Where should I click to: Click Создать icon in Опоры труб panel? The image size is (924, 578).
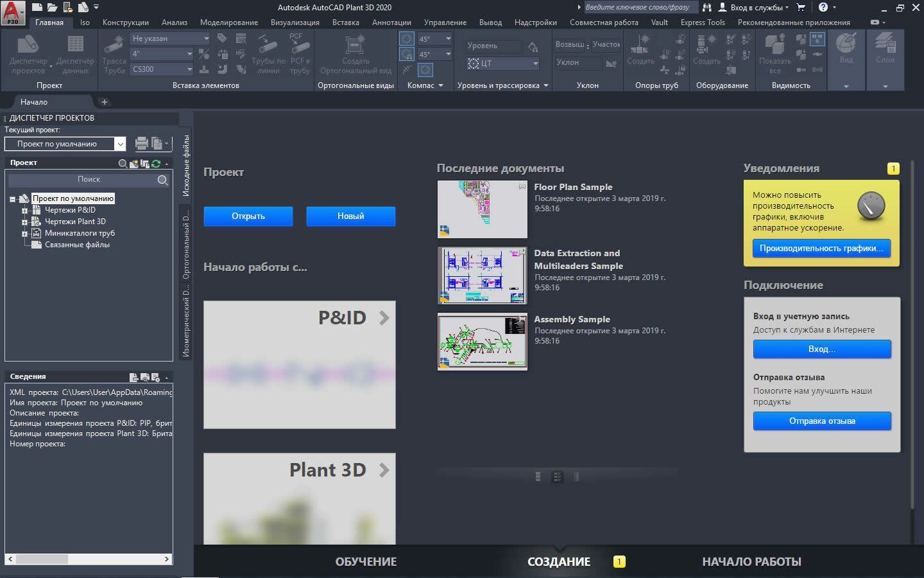(640, 50)
